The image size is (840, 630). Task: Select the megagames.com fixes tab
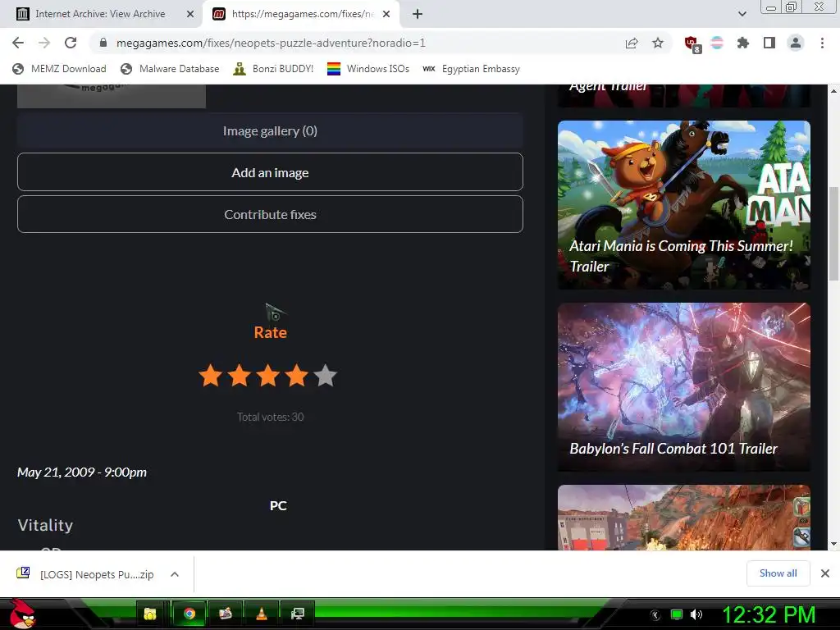(x=303, y=15)
